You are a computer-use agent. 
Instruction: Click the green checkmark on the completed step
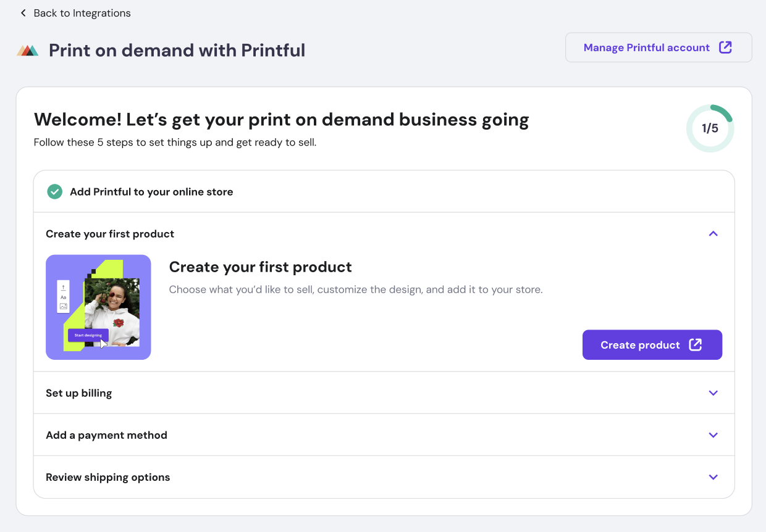pos(54,191)
